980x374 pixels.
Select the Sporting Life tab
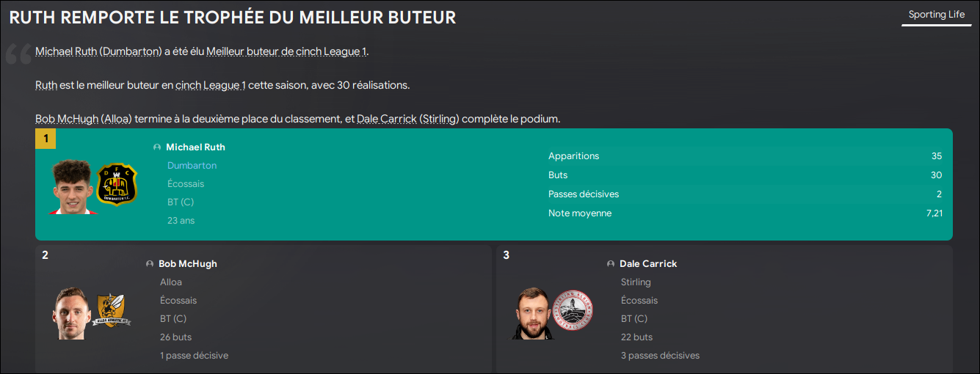[x=937, y=15]
